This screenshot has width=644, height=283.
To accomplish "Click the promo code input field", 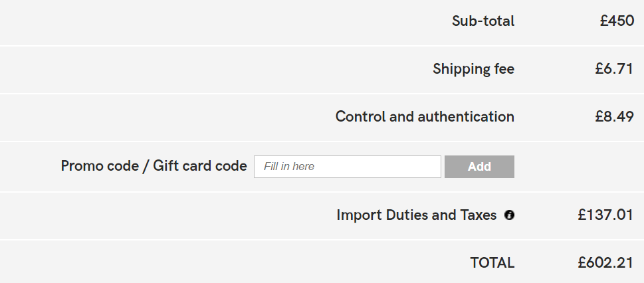I will tap(347, 167).
